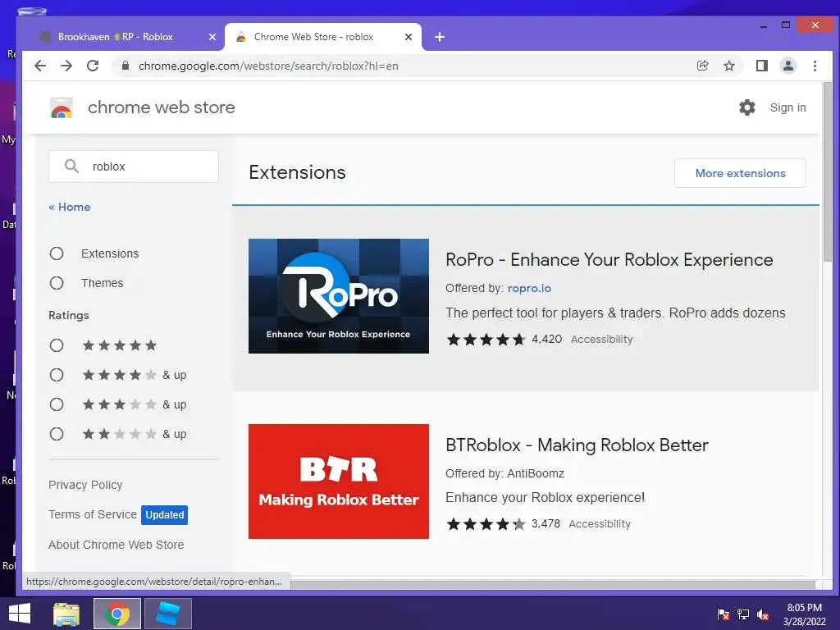The width and height of the screenshot is (840, 630).
Task: Open a new tab with plus button
Action: click(x=440, y=37)
